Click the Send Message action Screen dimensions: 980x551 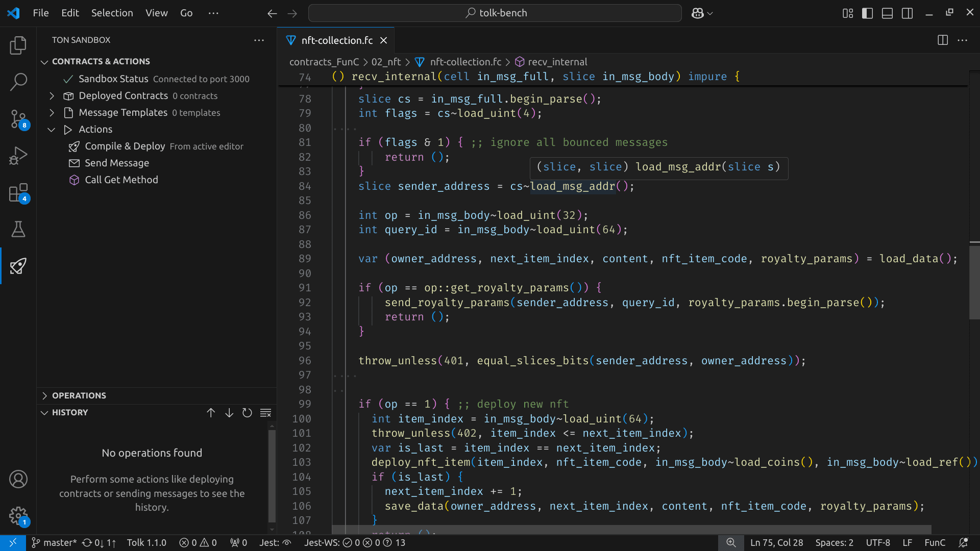pos(156,163)
